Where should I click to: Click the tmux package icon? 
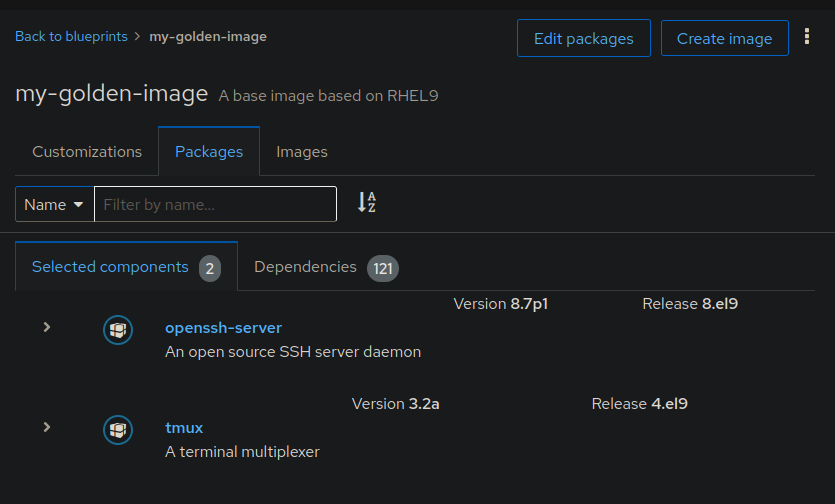[118, 430]
